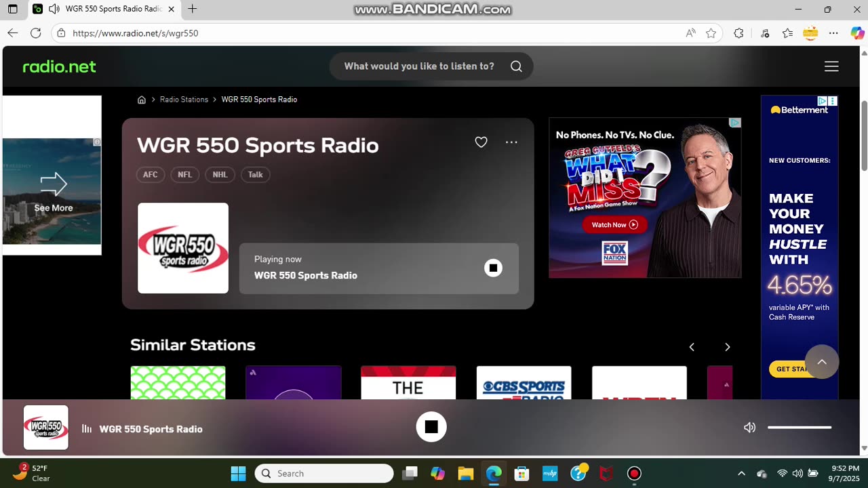This screenshot has height=488, width=868.
Task: Click the scroll-to-top circular arrow button
Action: [822, 362]
